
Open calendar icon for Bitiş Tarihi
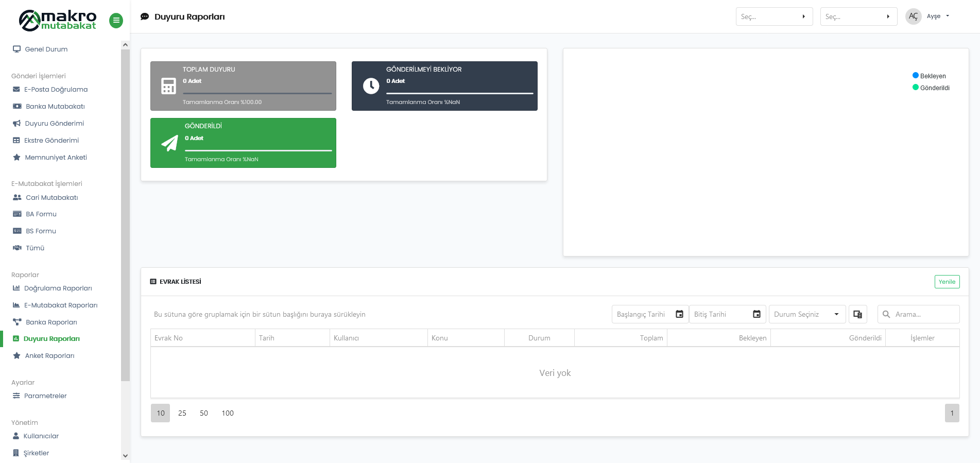(757, 314)
